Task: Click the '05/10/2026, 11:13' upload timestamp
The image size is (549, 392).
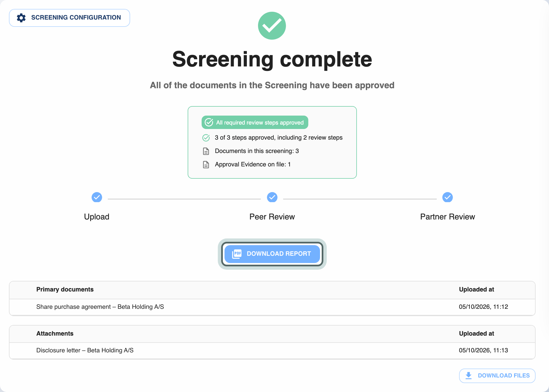Action: 483,350
